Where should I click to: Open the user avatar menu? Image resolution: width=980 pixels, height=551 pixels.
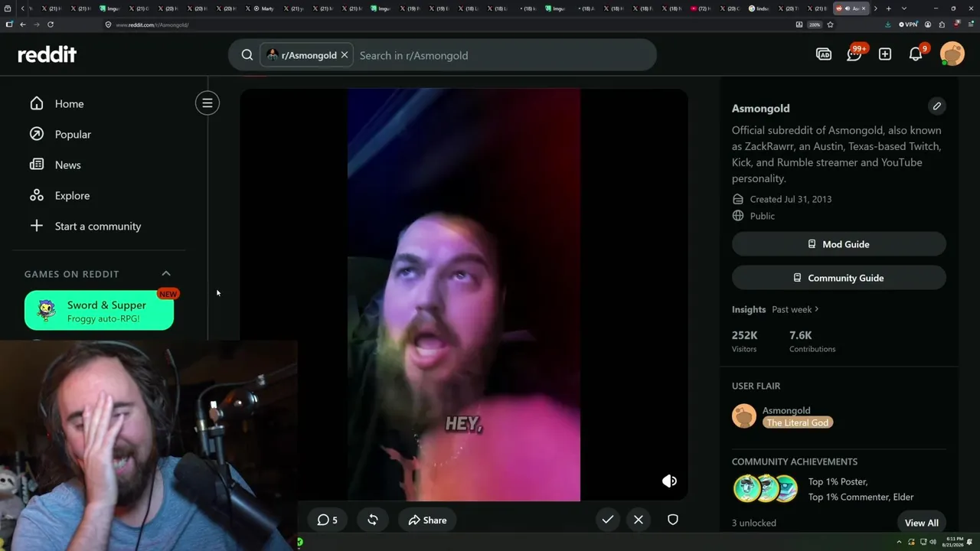[x=952, y=54]
